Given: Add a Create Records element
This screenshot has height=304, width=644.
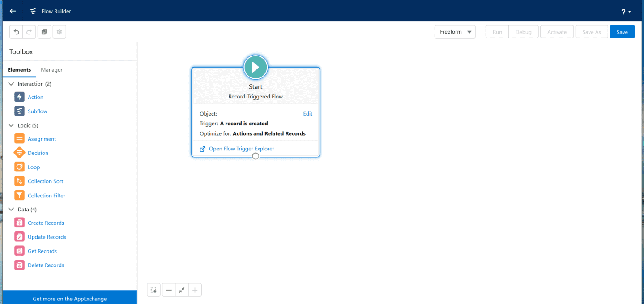Looking at the screenshot, I should pos(46,223).
